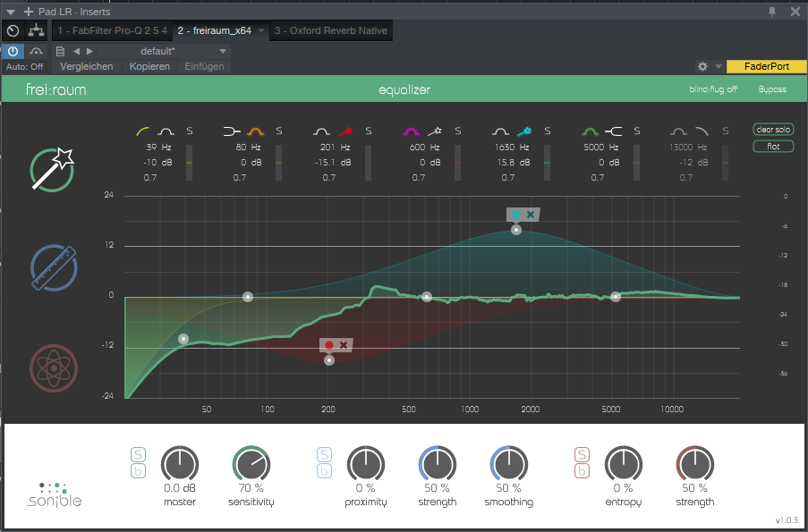Select bell filter type for 13000 Hz band
The image size is (808, 532).
679,131
